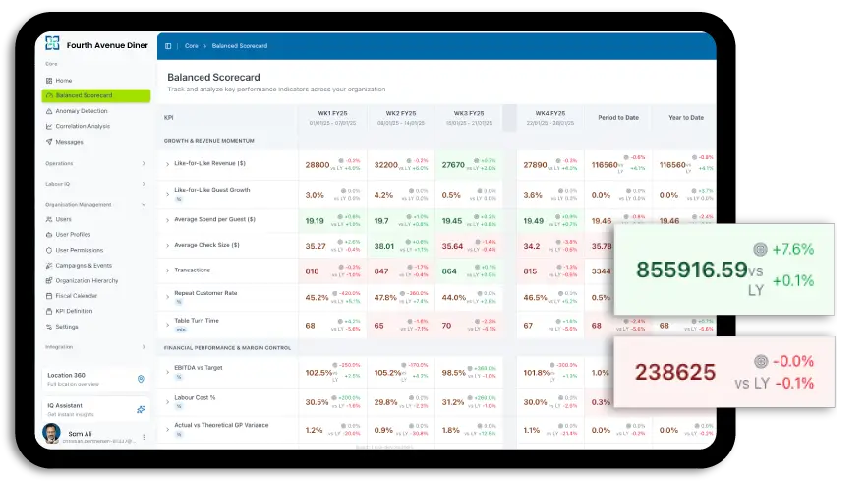This screenshot has width=868, height=481.
Task: Click the Fourth Avenue Diner logo icon
Action: coord(52,43)
